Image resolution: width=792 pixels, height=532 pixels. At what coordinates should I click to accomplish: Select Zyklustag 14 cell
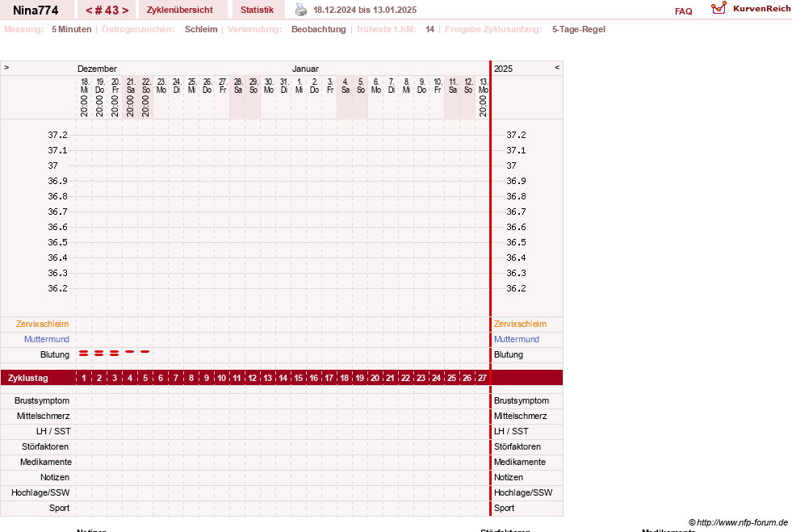pos(283,378)
